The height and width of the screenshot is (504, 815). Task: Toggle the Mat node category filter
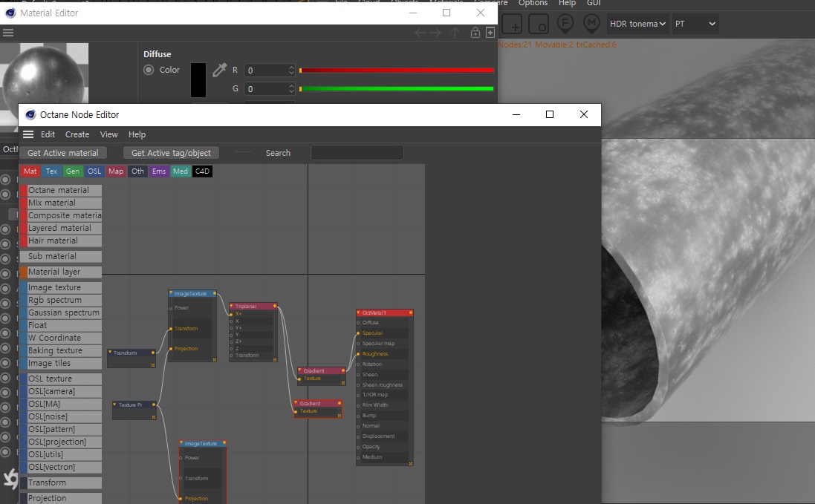click(30, 171)
